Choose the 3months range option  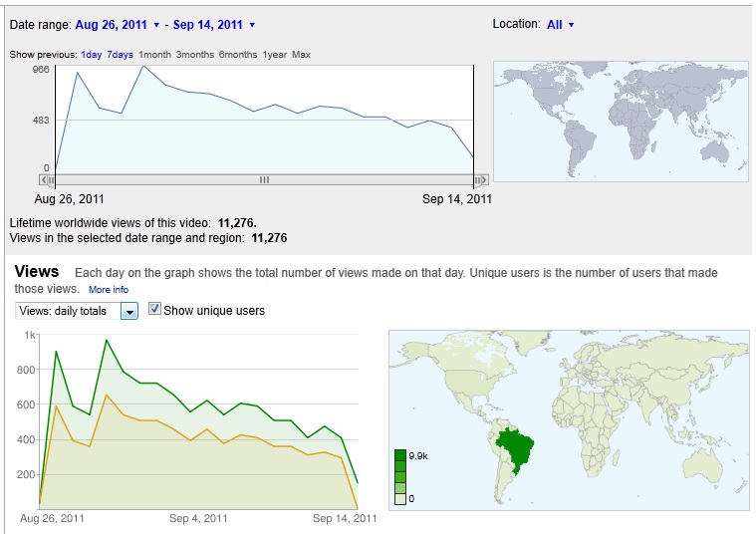(x=195, y=55)
